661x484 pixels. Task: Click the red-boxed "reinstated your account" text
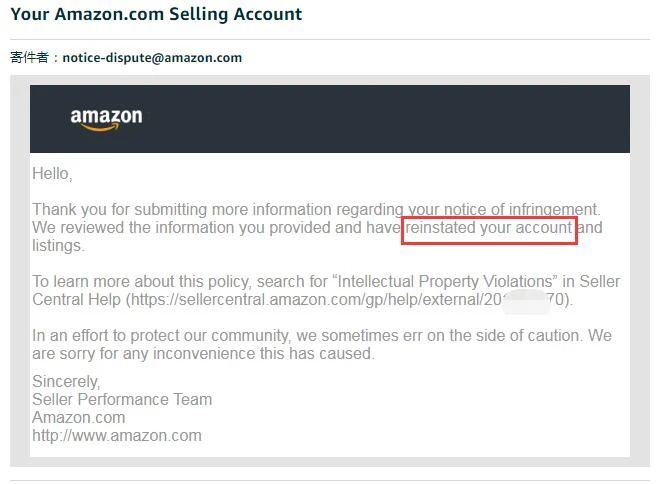[x=489, y=229]
